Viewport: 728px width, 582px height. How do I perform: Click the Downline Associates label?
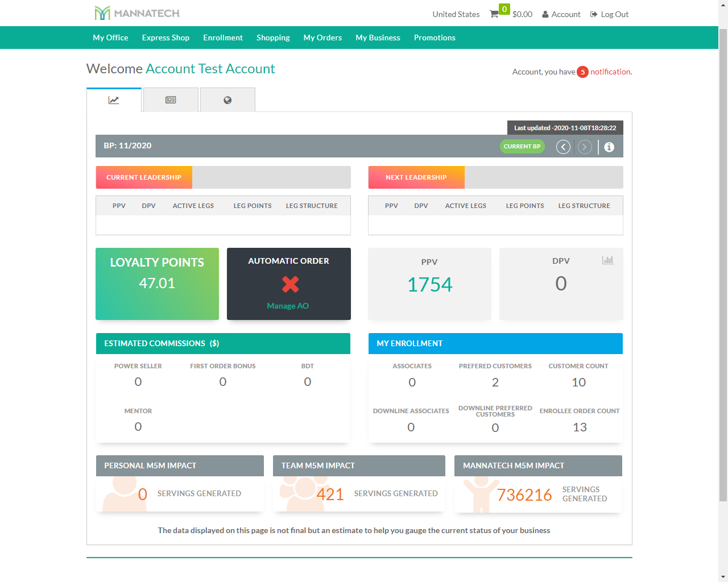tap(411, 411)
